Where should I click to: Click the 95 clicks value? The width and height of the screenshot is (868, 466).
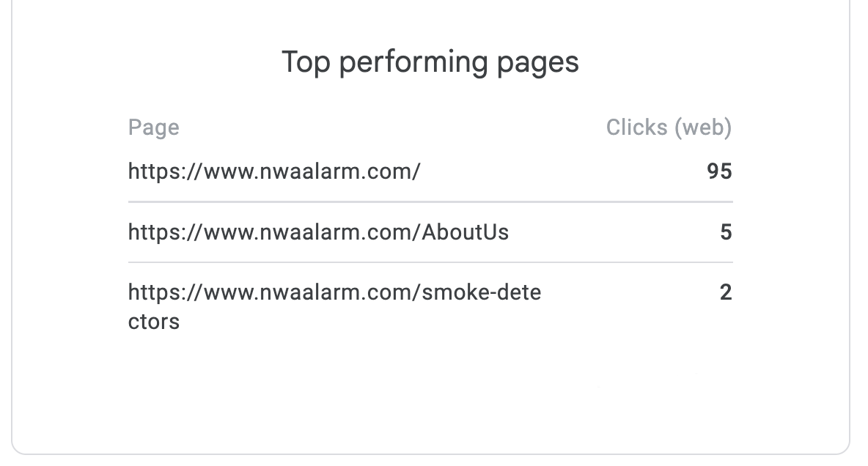coord(719,171)
